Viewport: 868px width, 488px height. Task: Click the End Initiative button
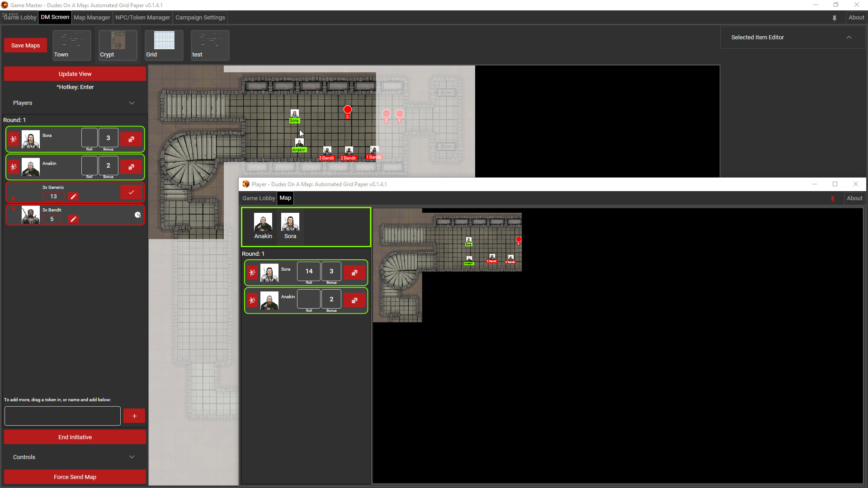[75, 437]
